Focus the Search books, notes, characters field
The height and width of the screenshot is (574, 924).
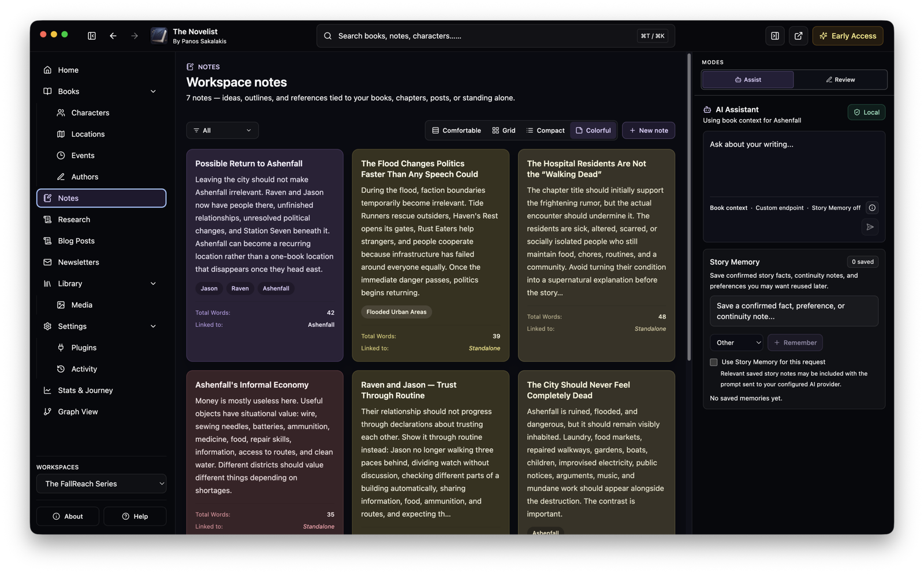pyautogui.click(x=495, y=36)
